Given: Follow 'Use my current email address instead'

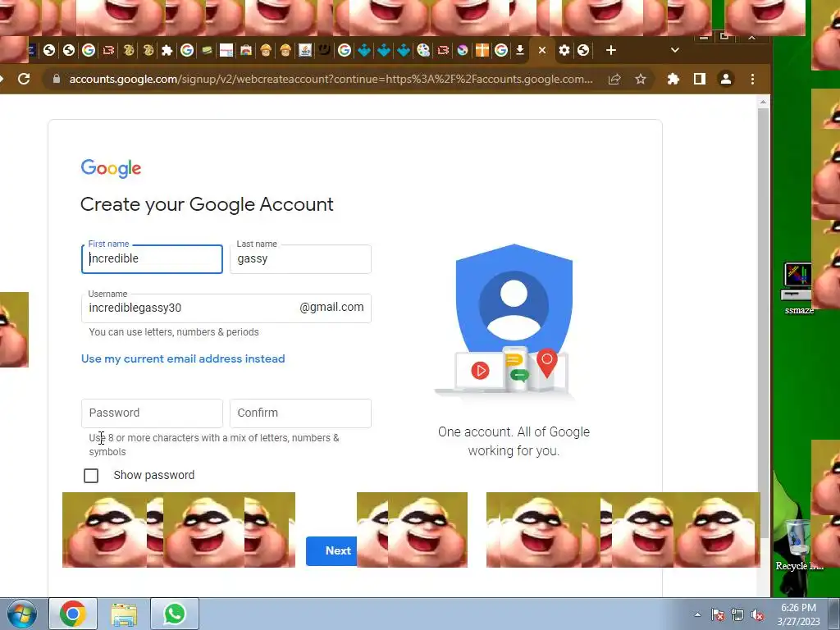Looking at the screenshot, I should point(183,359).
